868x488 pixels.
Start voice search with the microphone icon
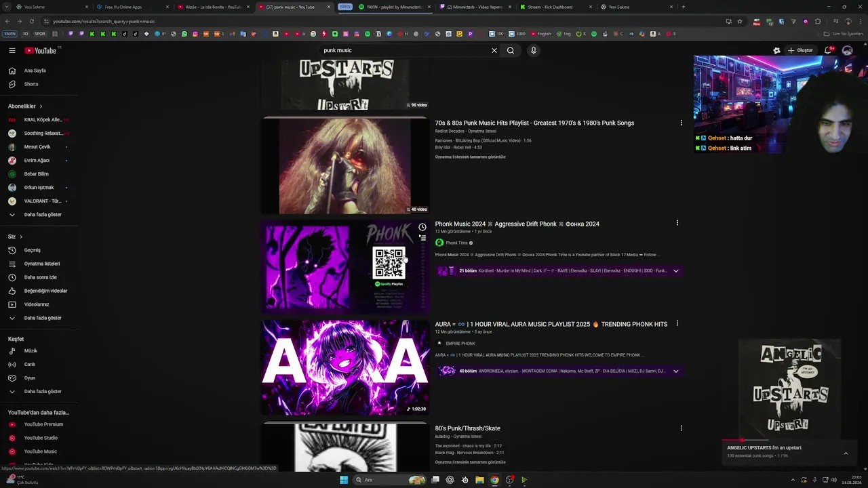[x=534, y=50]
